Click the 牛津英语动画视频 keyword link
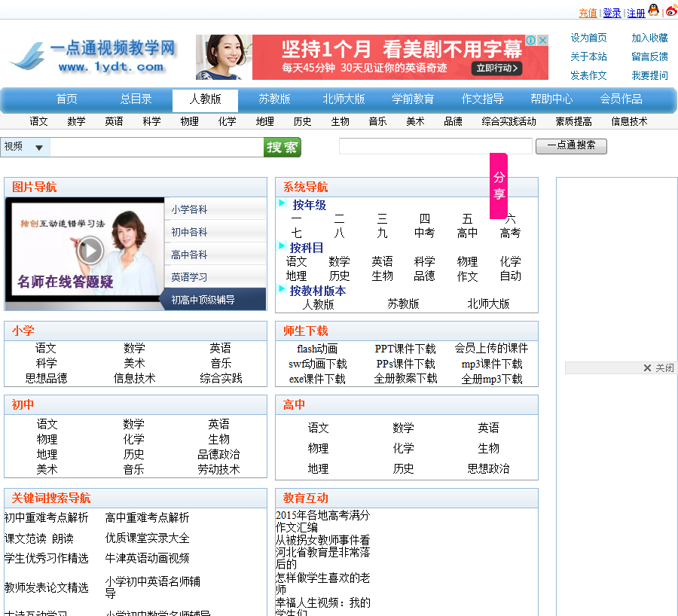This screenshot has height=616, width=678. pos(147,558)
